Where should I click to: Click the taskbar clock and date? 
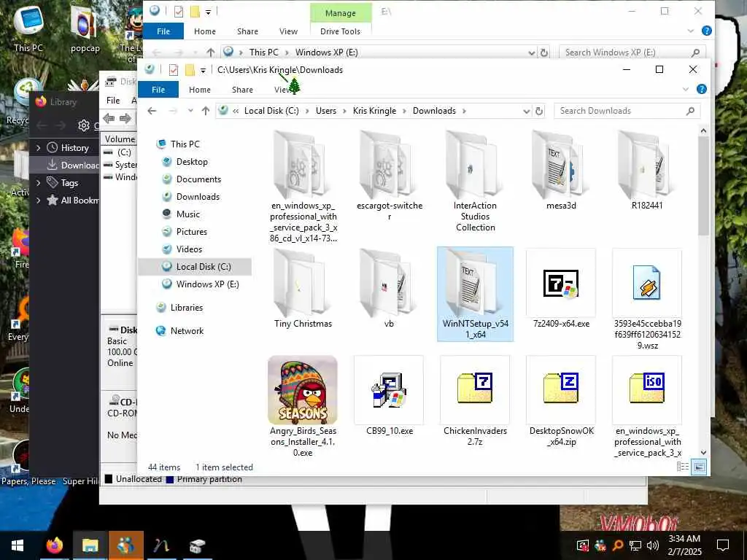coord(684,545)
